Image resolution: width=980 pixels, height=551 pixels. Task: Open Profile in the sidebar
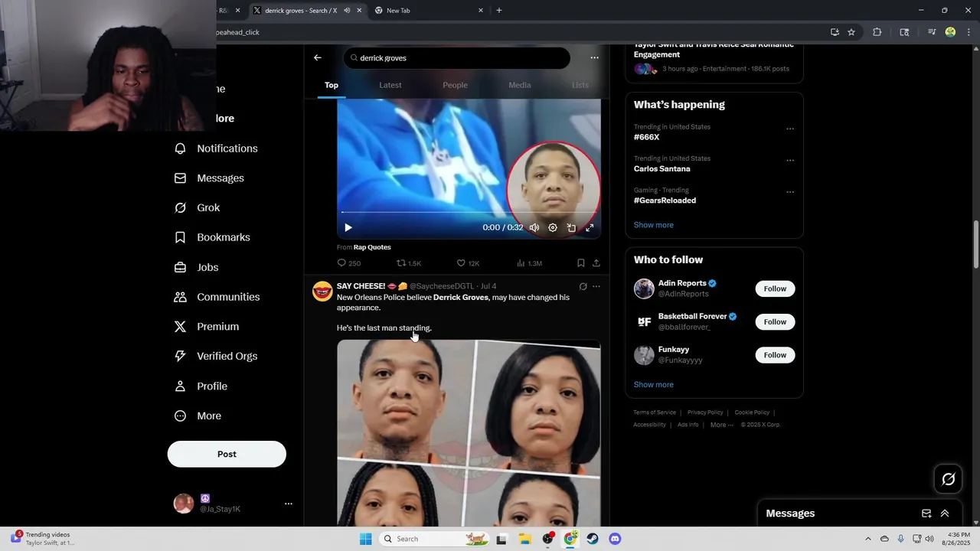tap(201, 386)
